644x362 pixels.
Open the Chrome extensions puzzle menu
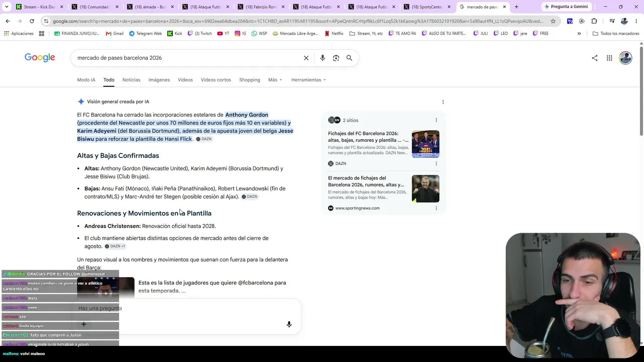[x=594, y=21]
